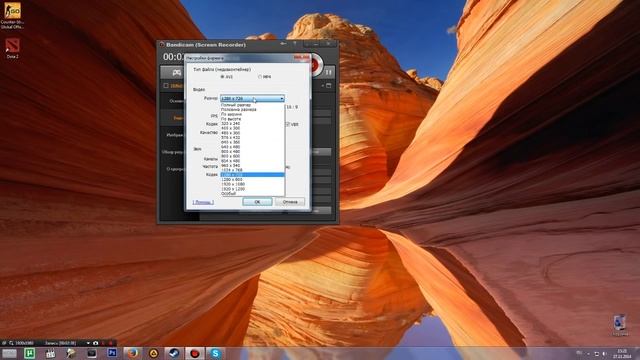
Task: Open the 'Помощь' help link
Action: click(203, 202)
